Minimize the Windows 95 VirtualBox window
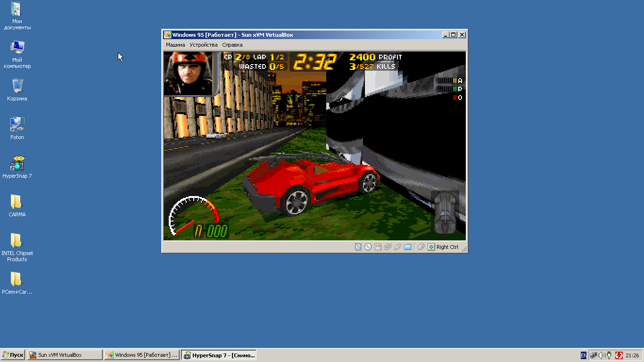644x362 pixels. click(446, 35)
